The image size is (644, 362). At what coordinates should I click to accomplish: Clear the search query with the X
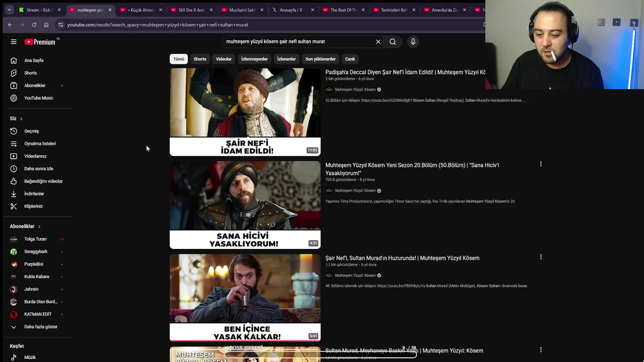point(378,42)
